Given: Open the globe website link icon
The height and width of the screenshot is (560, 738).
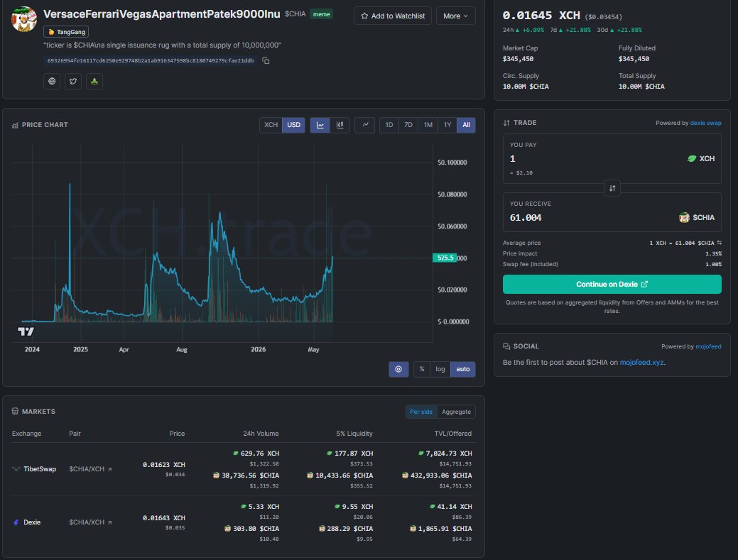Looking at the screenshot, I should pos(52,82).
